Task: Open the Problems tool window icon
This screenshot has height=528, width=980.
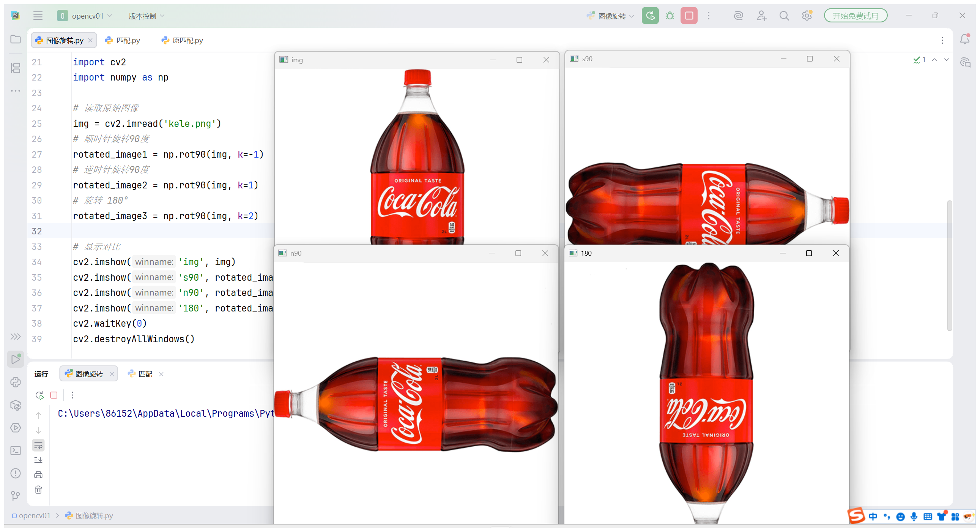Action: click(x=16, y=473)
